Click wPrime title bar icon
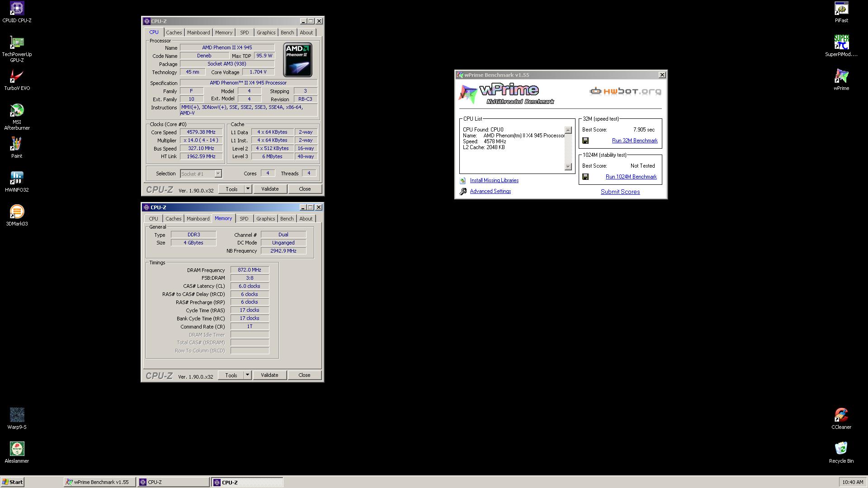 pyautogui.click(x=460, y=75)
